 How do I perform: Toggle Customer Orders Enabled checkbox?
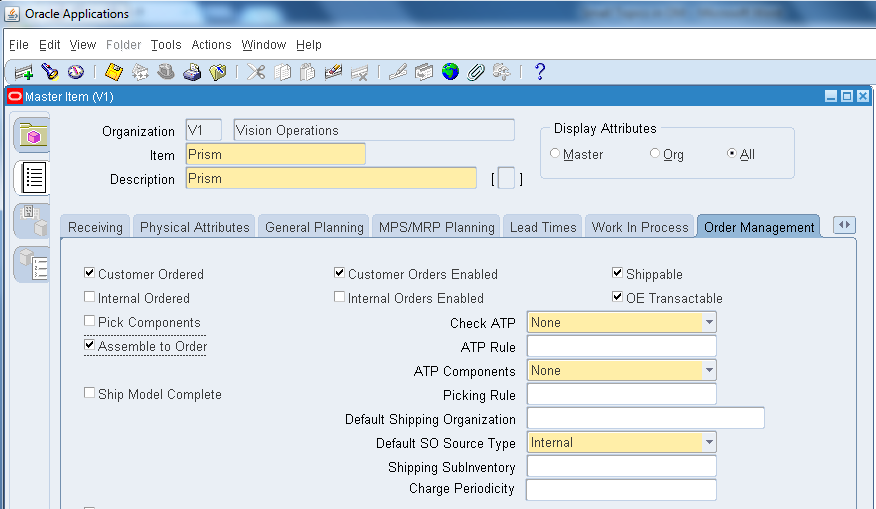click(x=339, y=273)
